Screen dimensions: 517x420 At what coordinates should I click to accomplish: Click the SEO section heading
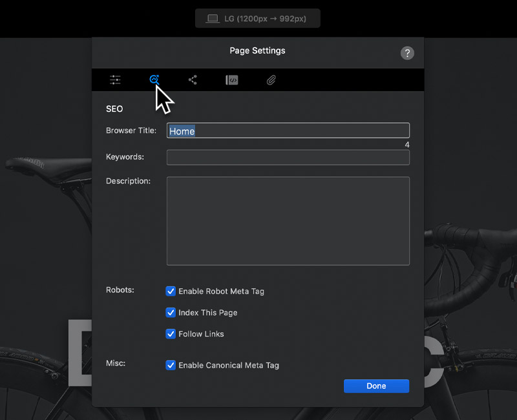114,109
